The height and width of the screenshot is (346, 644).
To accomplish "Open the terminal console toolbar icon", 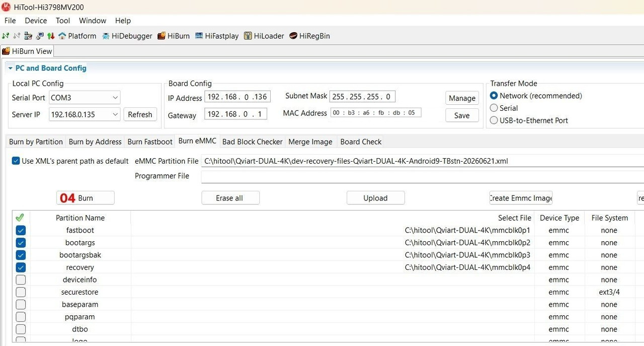I will tap(40, 36).
